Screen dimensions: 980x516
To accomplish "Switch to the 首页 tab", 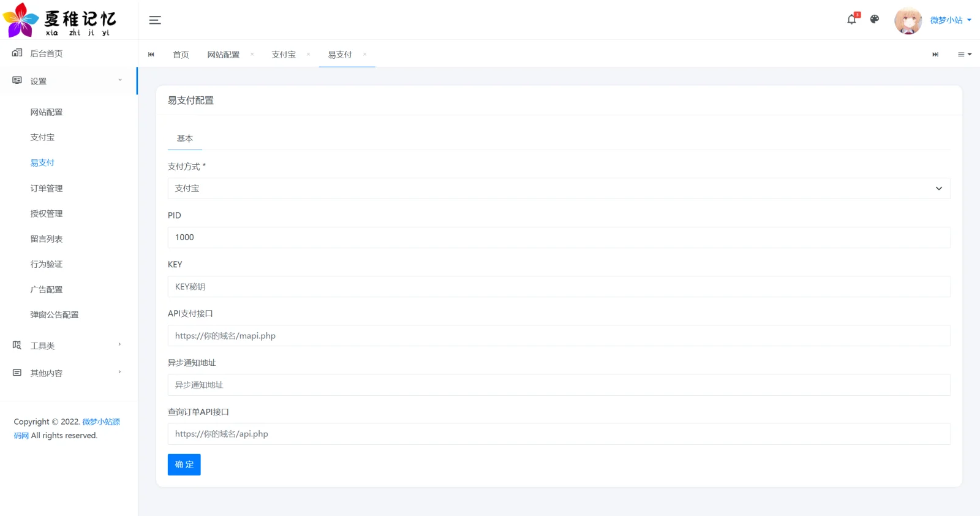I will pyautogui.click(x=181, y=55).
